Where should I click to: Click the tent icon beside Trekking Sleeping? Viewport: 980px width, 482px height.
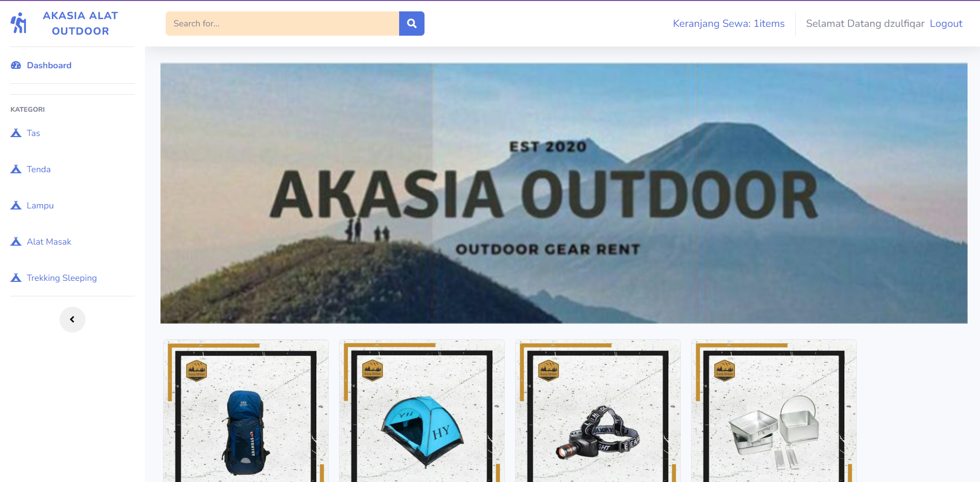click(x=16, y=278)
